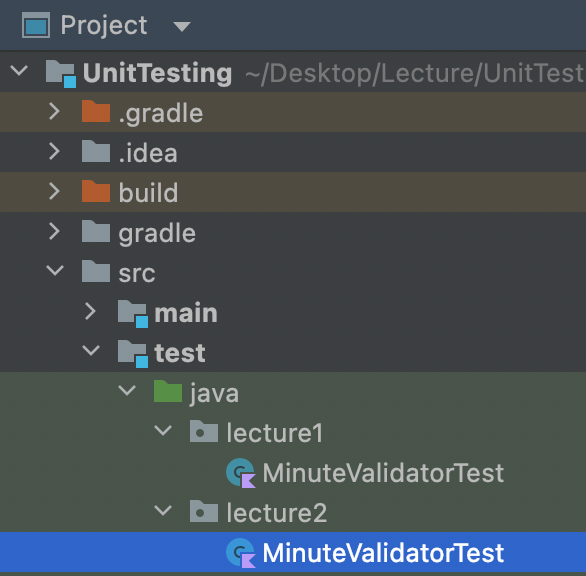Click the UnitTesting module folder icon
The image size is (586, 576).
click(61, 73)
